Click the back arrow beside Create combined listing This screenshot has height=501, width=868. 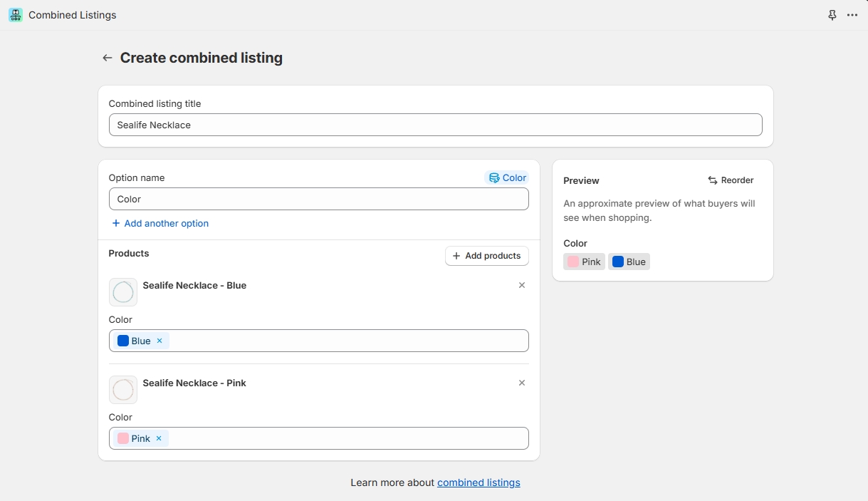point(108,58)
